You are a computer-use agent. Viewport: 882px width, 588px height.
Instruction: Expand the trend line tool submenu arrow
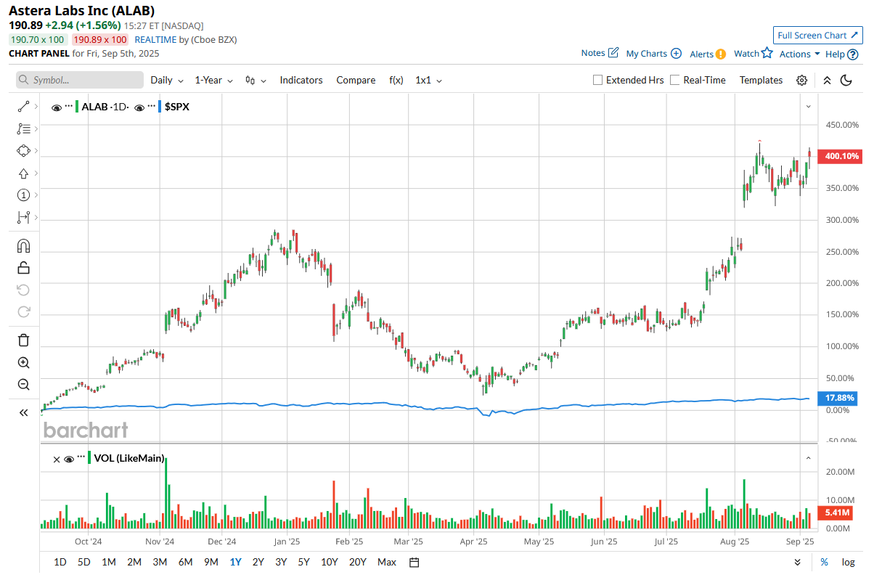(36, 107)
